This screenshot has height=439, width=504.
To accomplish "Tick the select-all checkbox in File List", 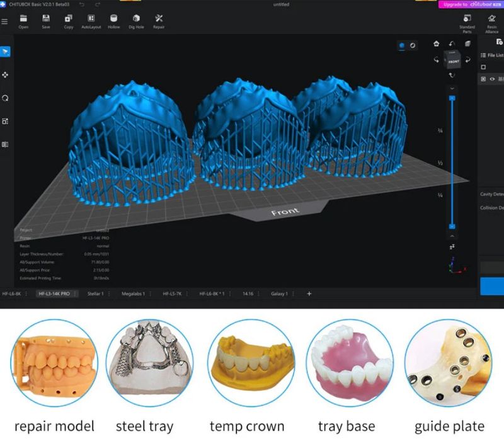I will (483, 67).
